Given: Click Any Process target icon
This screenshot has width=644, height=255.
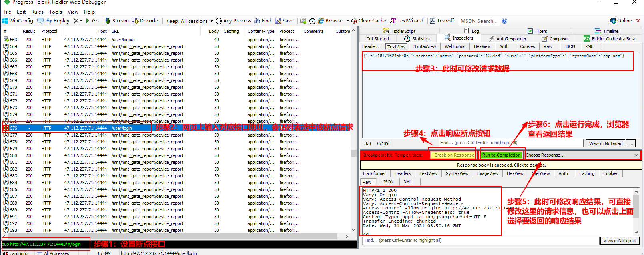Looking at the screenshot, I should (x=233, y=21).
